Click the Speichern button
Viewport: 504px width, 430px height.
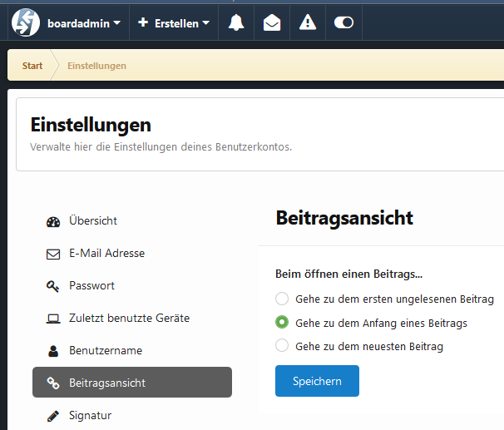[317, 381]
